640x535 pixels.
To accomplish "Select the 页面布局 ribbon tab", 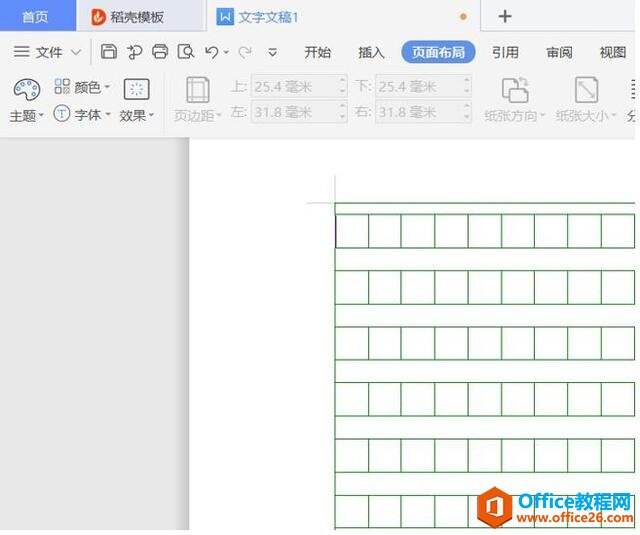I will tap(438, 52).
